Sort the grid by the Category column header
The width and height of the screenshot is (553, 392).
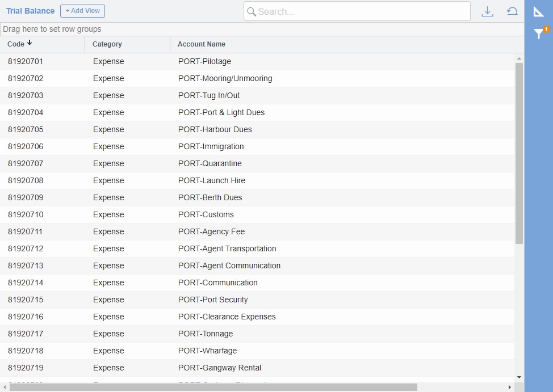pyautogui.click(x=108, y=44)
